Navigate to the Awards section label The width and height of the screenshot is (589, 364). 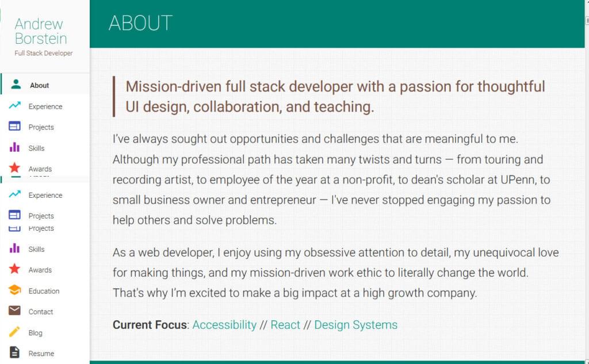[x=41, y=168]
